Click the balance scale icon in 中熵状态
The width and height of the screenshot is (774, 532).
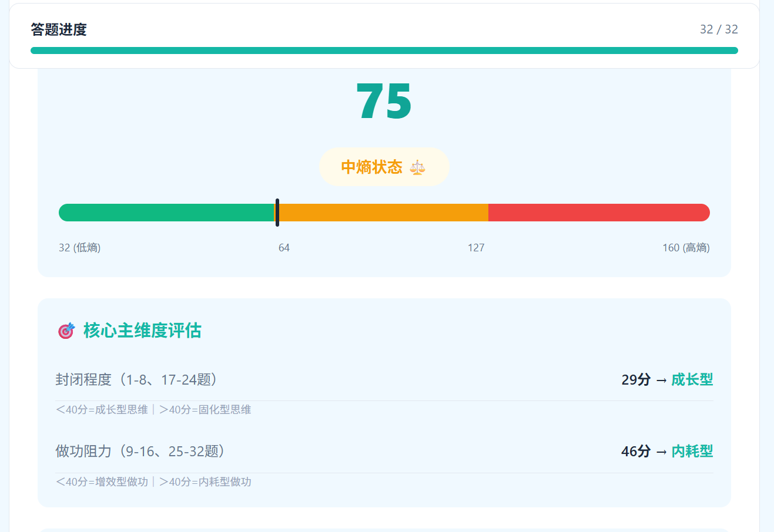point(417,167)
